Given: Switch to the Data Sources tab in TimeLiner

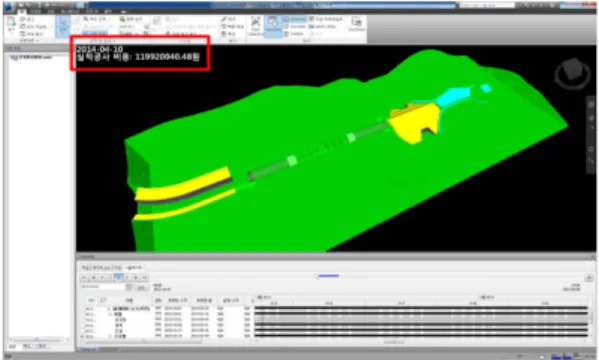Looking at the screenshot, I should pyautogui.click(x=102, y=268).
